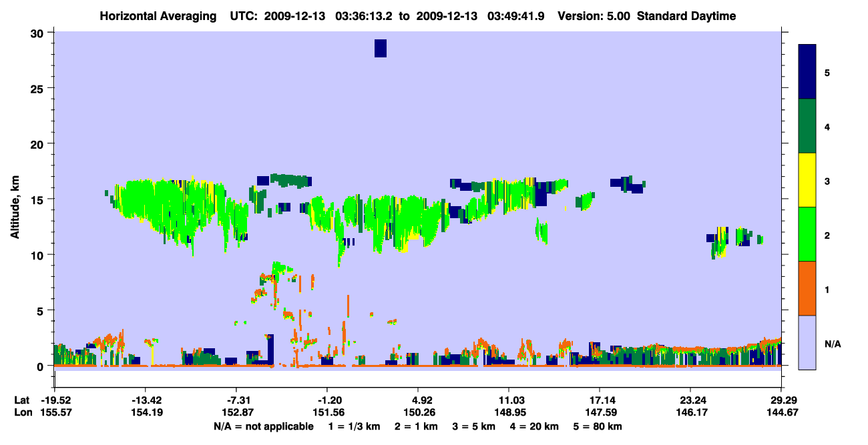The width and height of the screenshot is (868, 445).
Task: Click the longitude value 151.56
Action: [327, 412]
